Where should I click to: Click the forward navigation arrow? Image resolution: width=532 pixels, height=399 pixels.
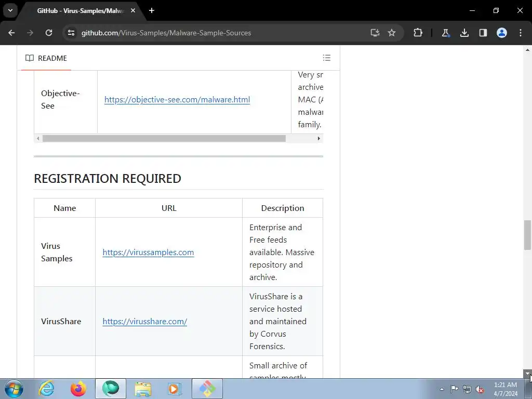click(30, 33)
